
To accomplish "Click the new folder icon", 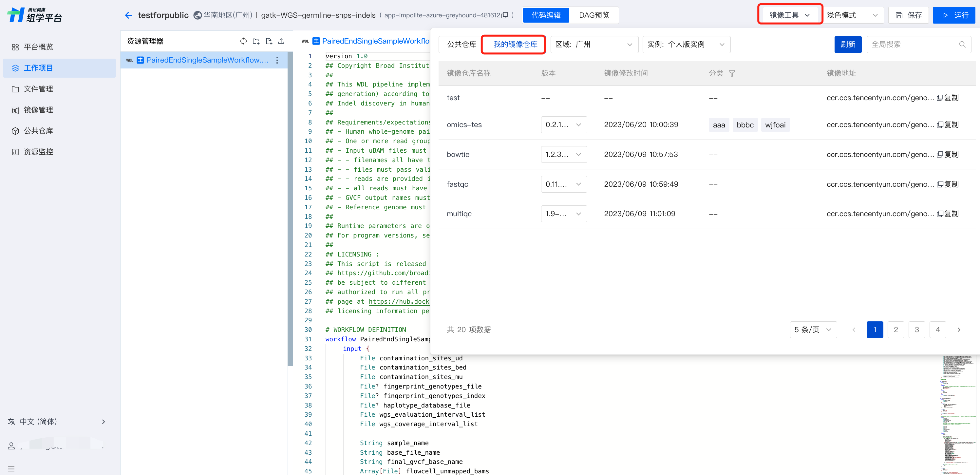I will 256,41.
